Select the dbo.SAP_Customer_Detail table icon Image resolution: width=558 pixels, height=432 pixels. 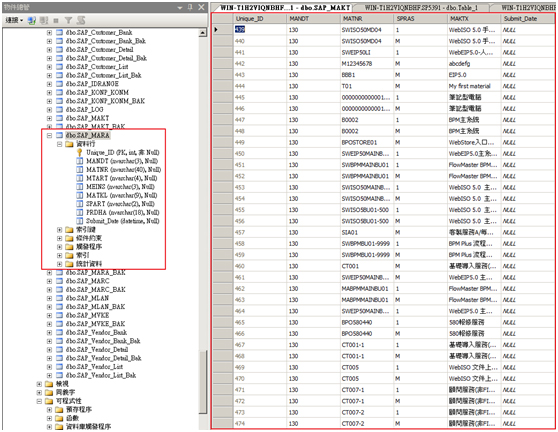(x=59, y=49)
